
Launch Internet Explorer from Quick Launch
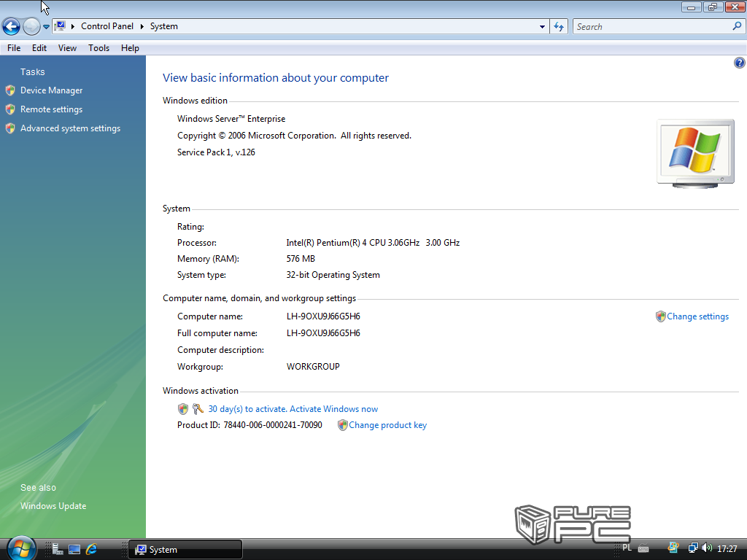pos(92,549)
